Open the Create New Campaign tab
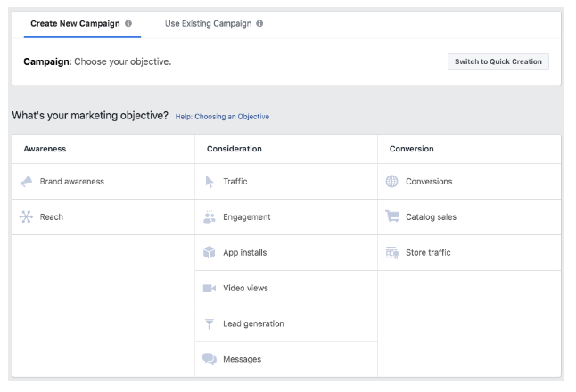The image size is (576, 392). [x=75, y=24]
